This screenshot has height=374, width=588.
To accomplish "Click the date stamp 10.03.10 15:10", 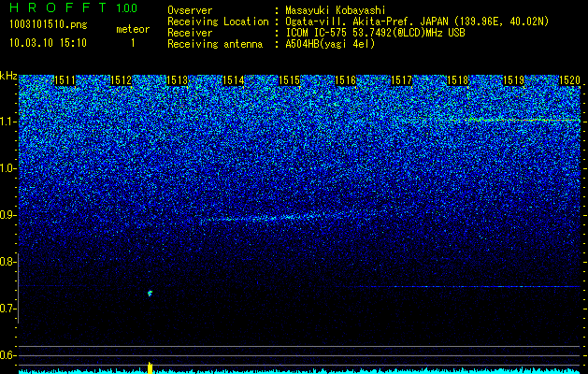I will click(x=48, y=43).
